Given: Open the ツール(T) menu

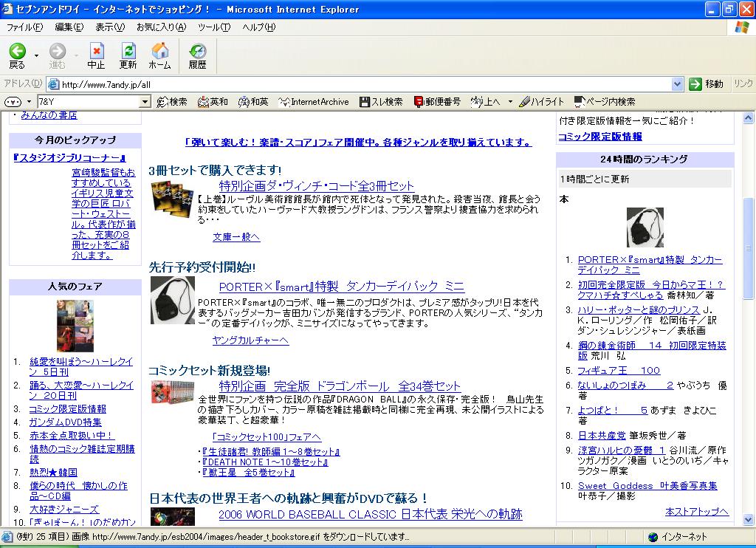Looking at the screenshot, I should pos(214,27).
